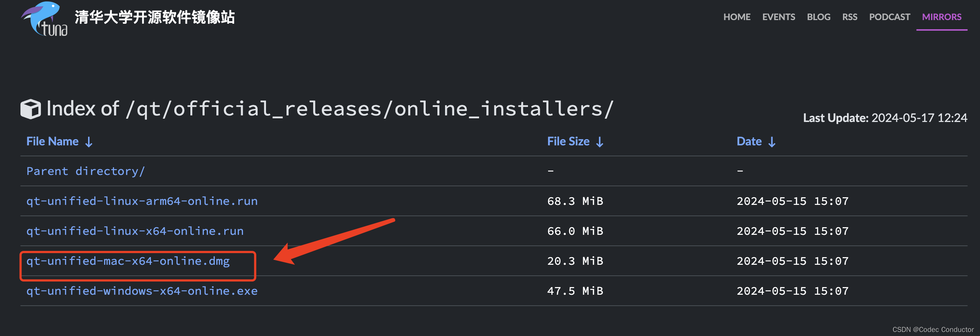Open the HOME menu item
The width and height of the screenshot is (980, 336).
click(737, 17)
